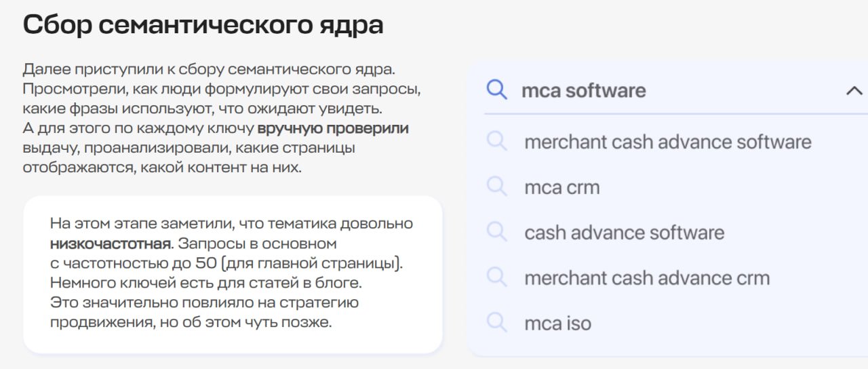The image size is (868, 369).
Task: Click magnifier icon beside "merchant cash advance software"
Action: click(x=497, y=141)
